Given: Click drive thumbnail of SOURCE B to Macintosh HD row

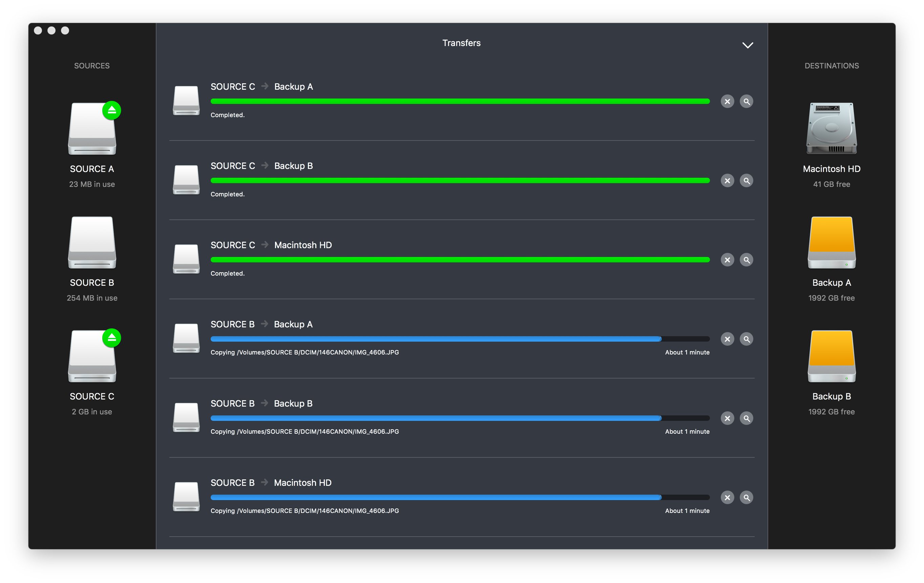Looking at the screenshot, I should 186,497.
